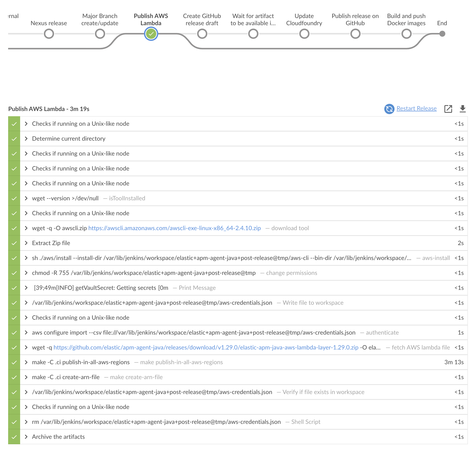Expand make create-arn-file step
476x451 pixels.
pos(26,377)
